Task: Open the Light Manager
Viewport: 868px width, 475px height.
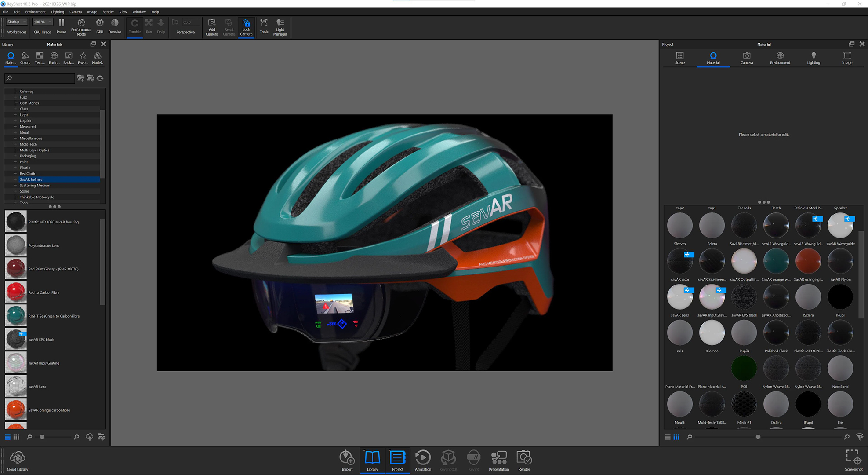Action: pyautogui.click(x=280, y=27)
